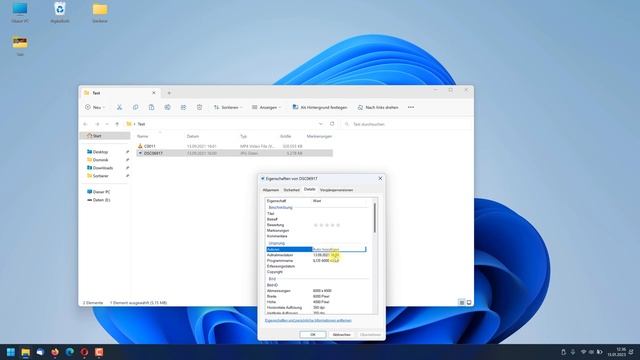The height and width of the screenshot is (360, 640).
Task: Open File Explorer from the taskbar
Action: (x=26, y=352)
